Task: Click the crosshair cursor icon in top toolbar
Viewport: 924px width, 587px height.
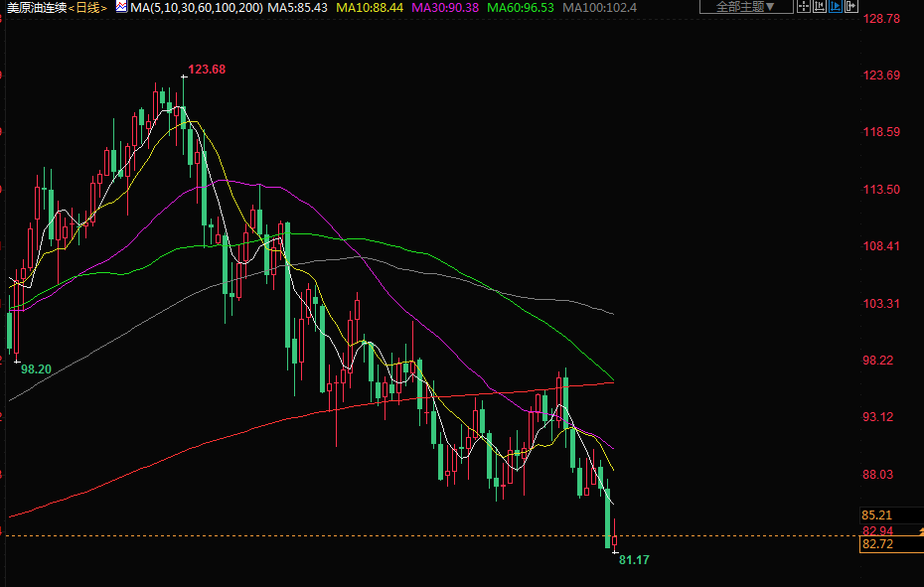Action: point(804,6)
